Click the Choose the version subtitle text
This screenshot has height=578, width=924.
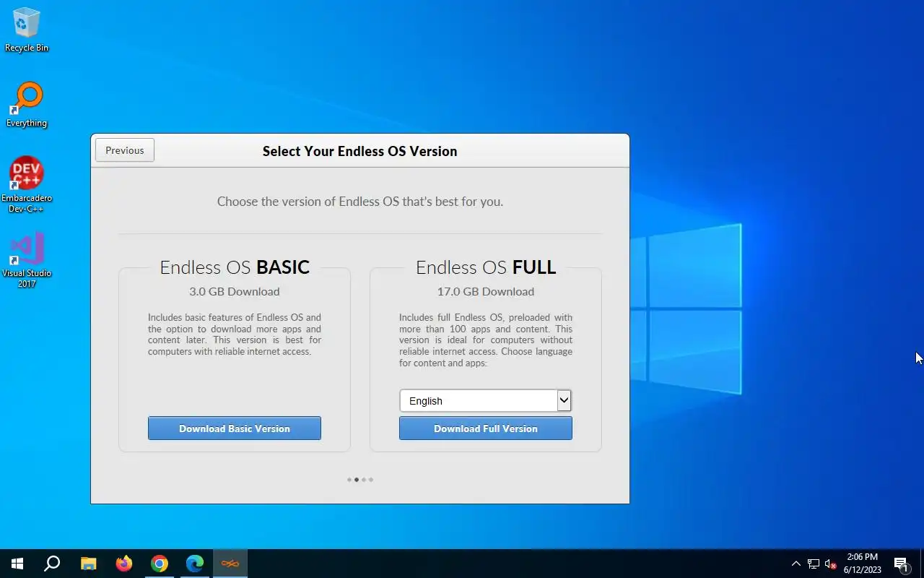pyautogui.click(x=360, y=202)
